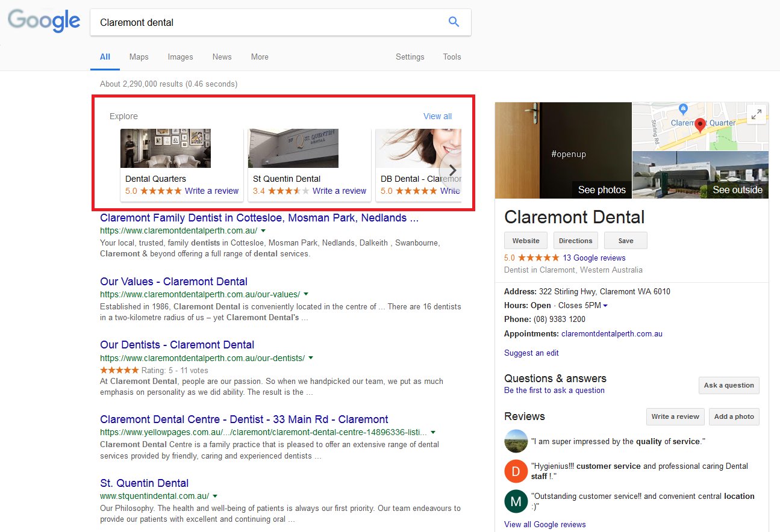Click reviewer avatar with letter M

click(x=516, y=502)
